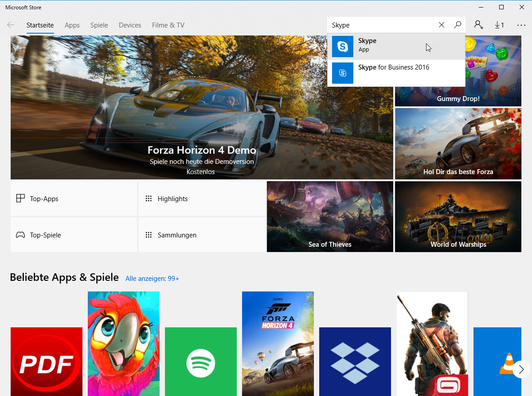532x396 pixels.
Task: Minimize the Microsoft Store window
Action: (x=481, y=7)
